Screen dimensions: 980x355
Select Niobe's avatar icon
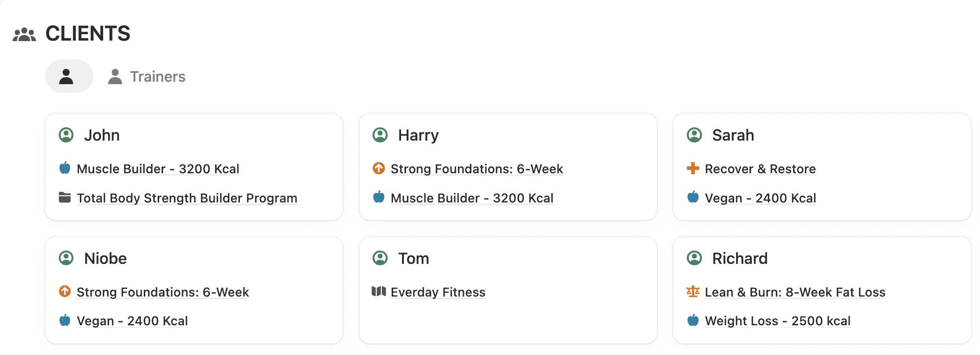click(x=66, y=257)
